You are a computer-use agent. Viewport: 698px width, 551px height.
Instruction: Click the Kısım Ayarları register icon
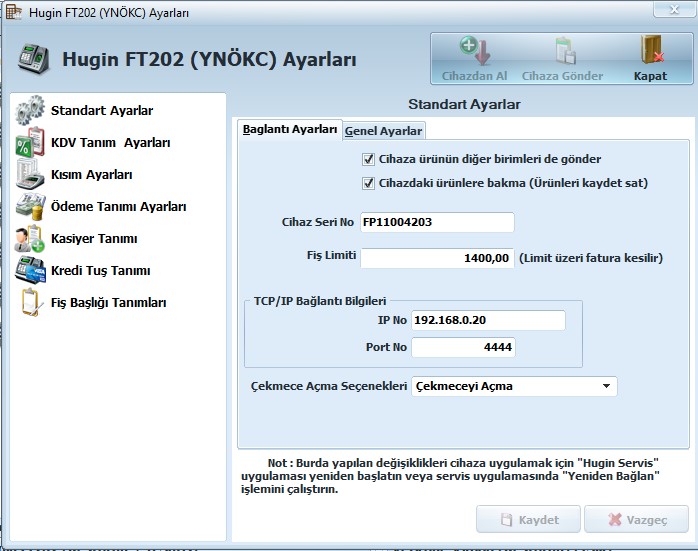30,174
